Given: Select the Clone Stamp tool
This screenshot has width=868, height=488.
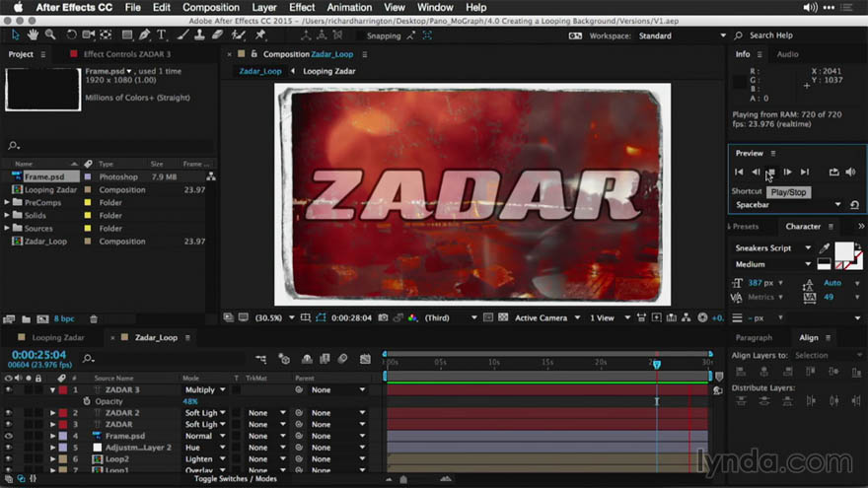Looking at the screenshot, I should 199,35.
